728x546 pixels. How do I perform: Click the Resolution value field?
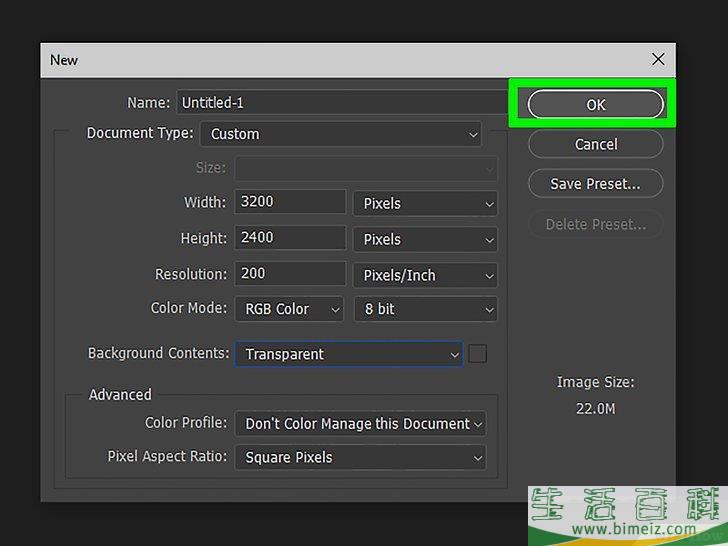pyautogui.click(x=290, y=273)
